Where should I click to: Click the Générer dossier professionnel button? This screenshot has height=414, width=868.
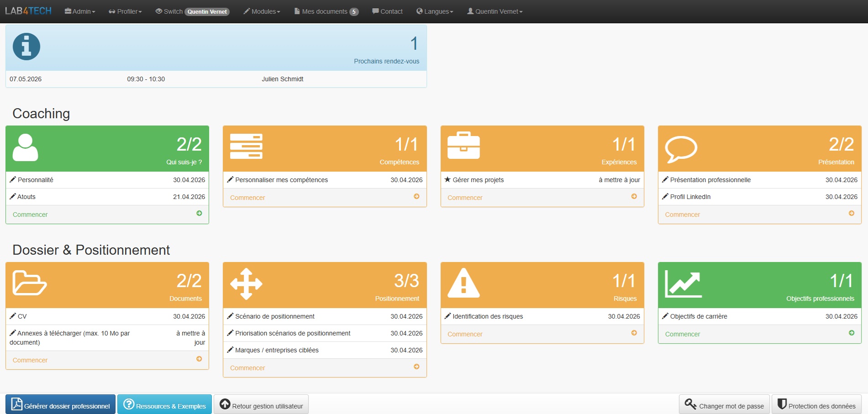tap(60, 404)
